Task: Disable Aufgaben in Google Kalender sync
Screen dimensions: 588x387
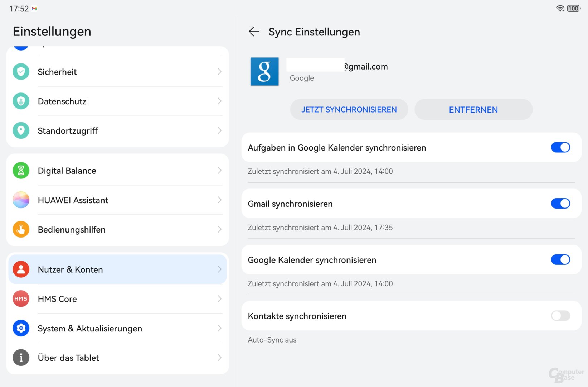Action: 560,147
